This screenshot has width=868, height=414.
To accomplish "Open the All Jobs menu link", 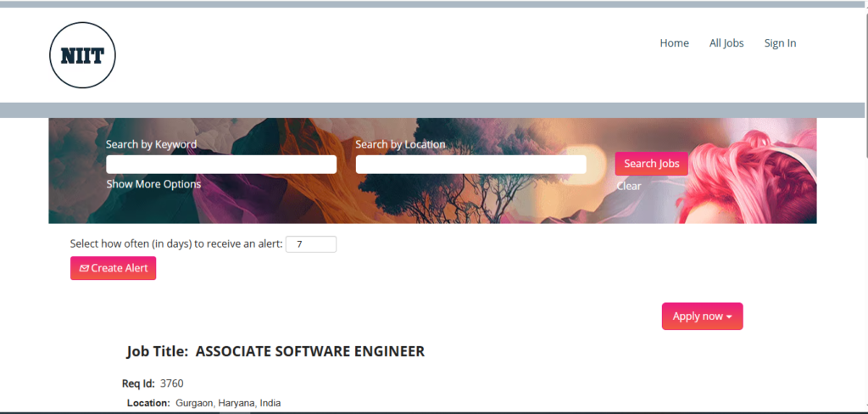I will (726, 43).
